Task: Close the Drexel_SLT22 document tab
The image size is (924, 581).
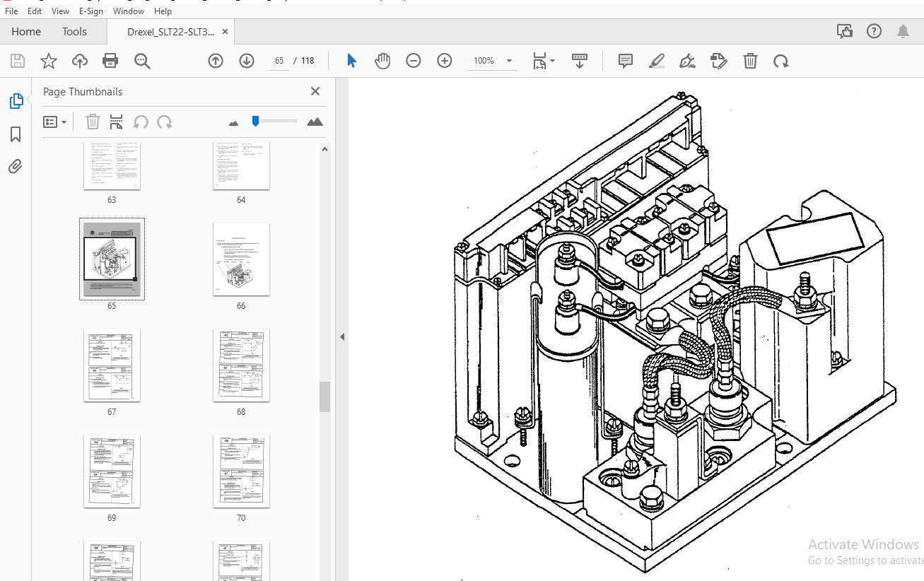Action: [x=225, y=32]
